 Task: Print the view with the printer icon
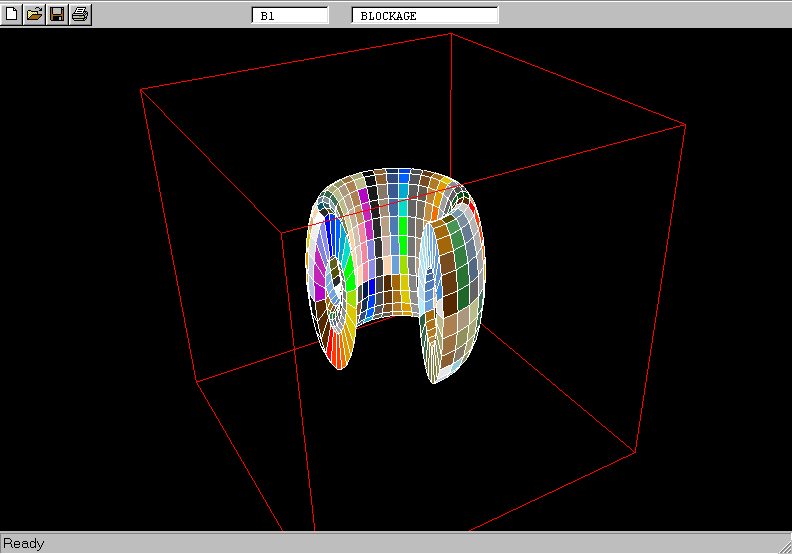tap(80, 14)
